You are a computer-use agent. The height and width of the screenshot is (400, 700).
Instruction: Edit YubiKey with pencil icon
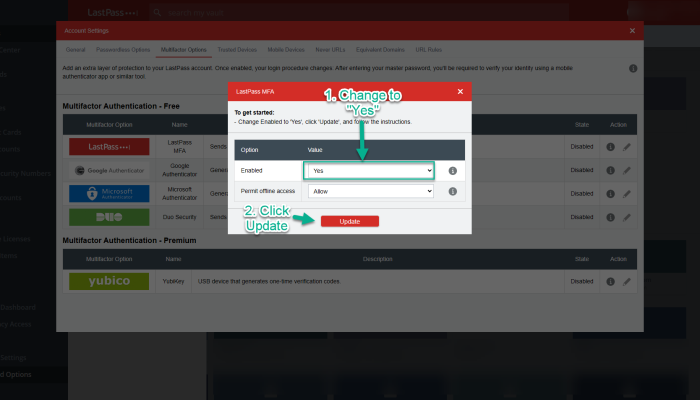point(627,282)
